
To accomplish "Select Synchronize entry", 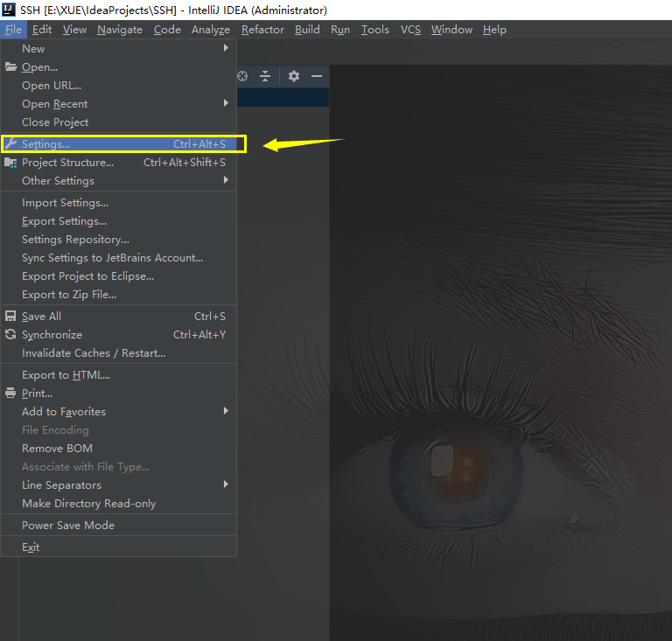I will (x=119, y=335).
